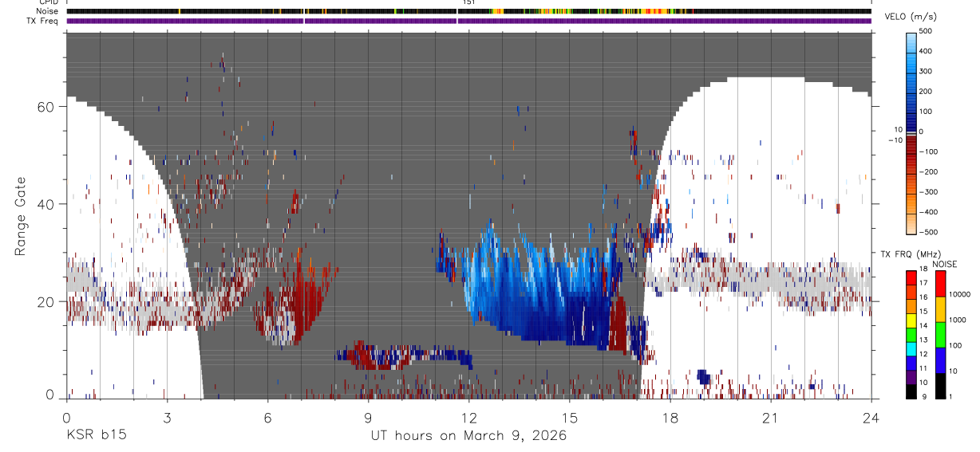This screenshot has height=452, width=980.
Task: Click the NOISE legend title
Action: 944,264
